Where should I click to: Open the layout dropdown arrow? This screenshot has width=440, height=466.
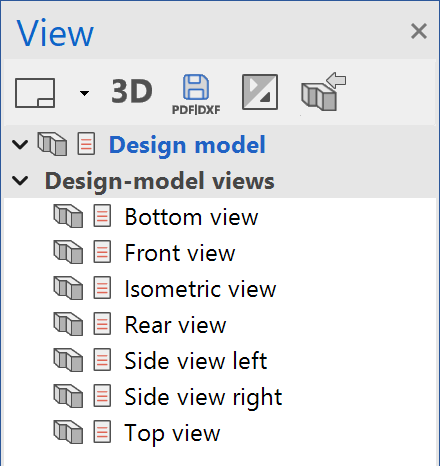pos(84,93)
